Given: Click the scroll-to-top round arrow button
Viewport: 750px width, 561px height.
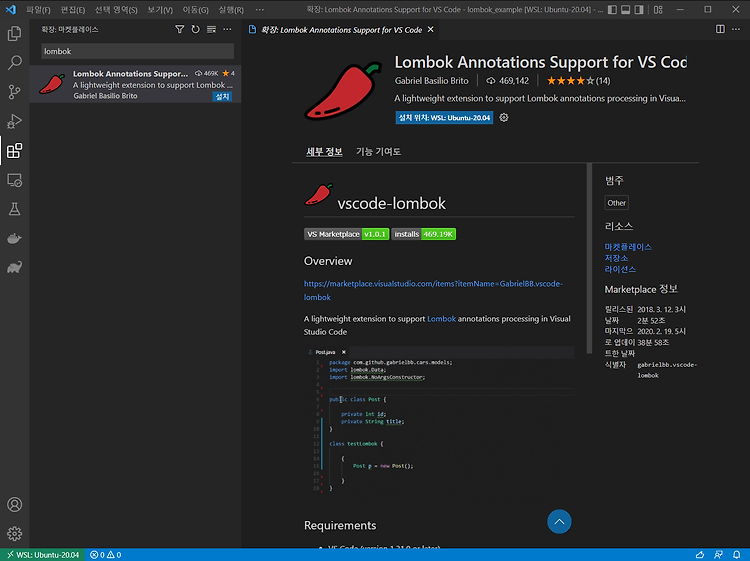Looking at the screenshot, I should coord(559,522).
